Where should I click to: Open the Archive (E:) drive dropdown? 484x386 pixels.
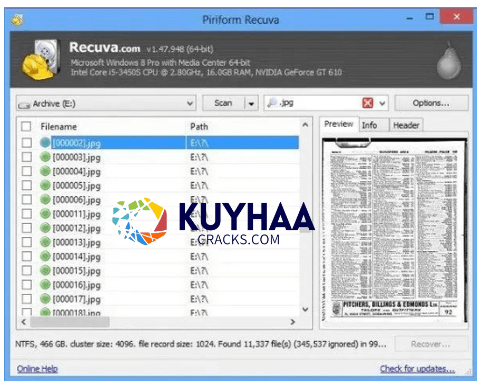coord(190,103)
